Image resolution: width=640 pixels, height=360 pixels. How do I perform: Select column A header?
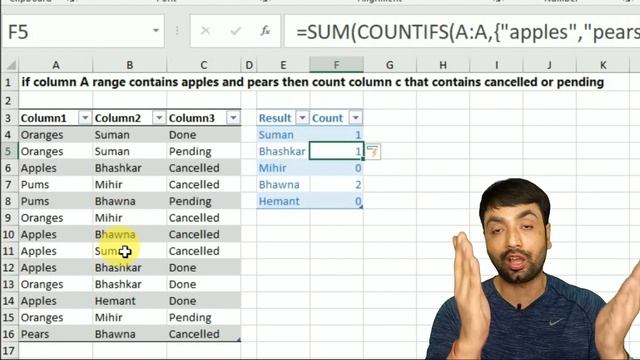point(56,65)
